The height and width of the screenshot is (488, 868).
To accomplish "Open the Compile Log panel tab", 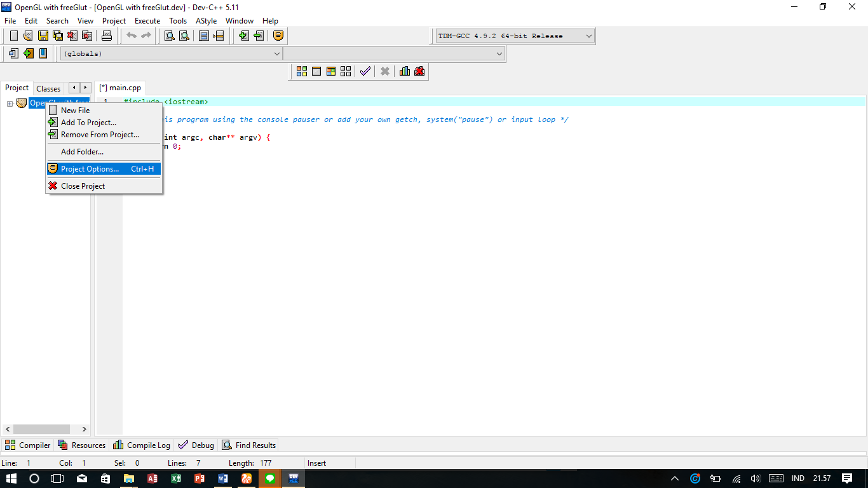I will click(141, 445).
